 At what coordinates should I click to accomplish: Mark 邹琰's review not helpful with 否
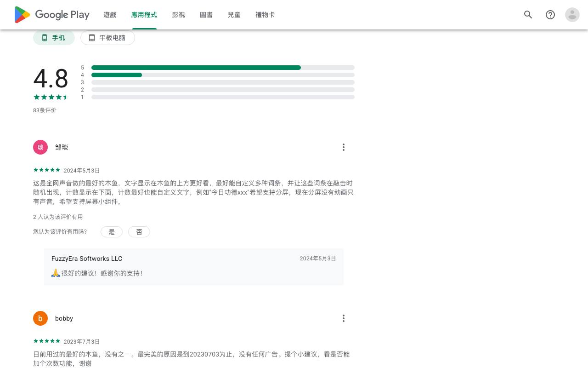coord(139,232)
